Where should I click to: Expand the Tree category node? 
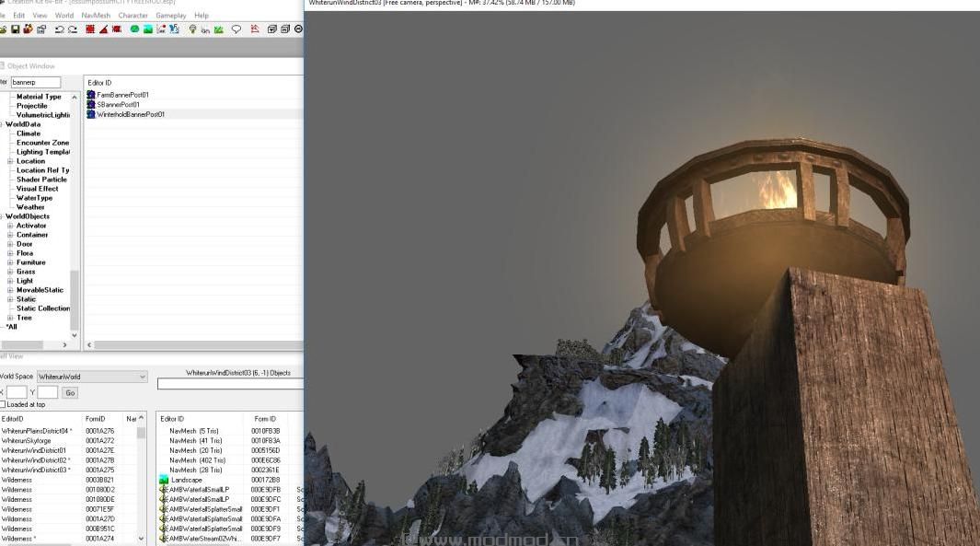(10, 318)
